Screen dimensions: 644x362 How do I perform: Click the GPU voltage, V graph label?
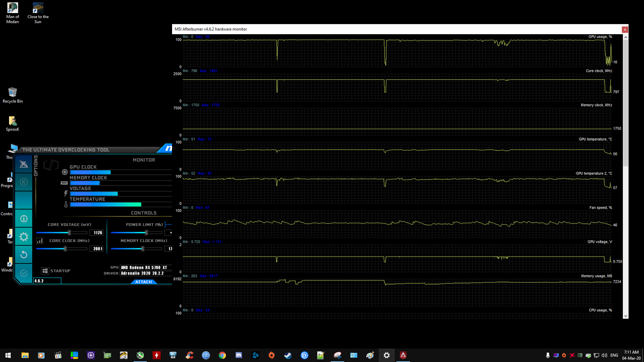point(600,242)
